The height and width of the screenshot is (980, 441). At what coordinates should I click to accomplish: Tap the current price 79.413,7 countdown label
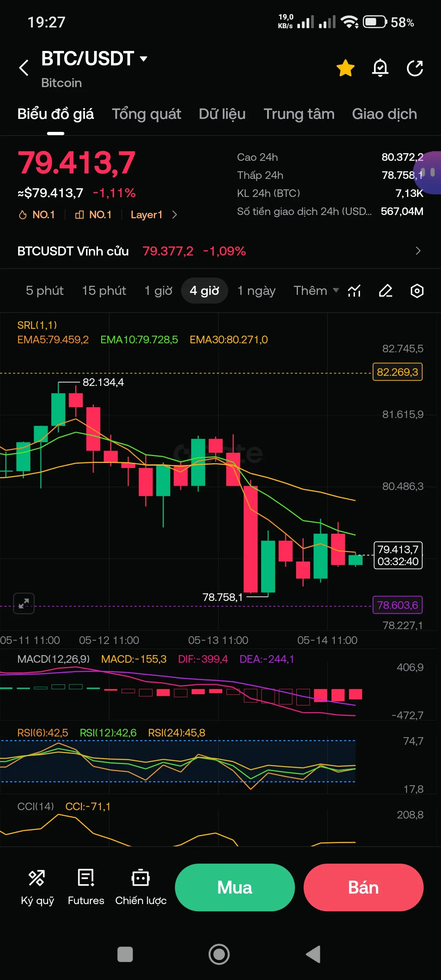click(398, 555)
